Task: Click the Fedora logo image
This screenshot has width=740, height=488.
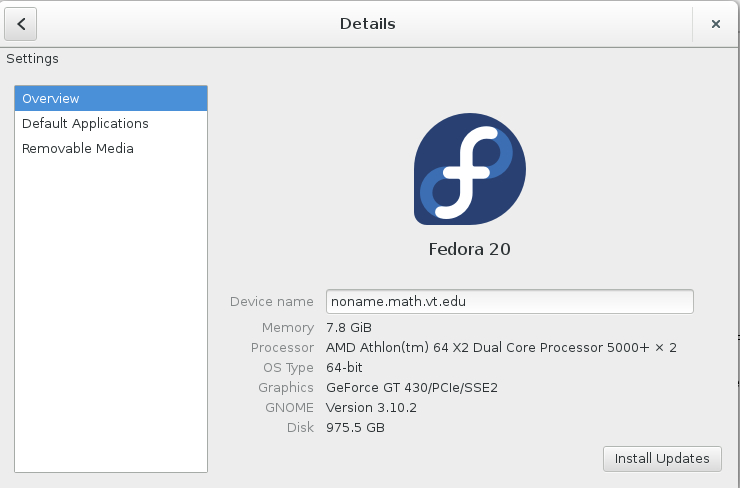Action: [x=470, y=169]
